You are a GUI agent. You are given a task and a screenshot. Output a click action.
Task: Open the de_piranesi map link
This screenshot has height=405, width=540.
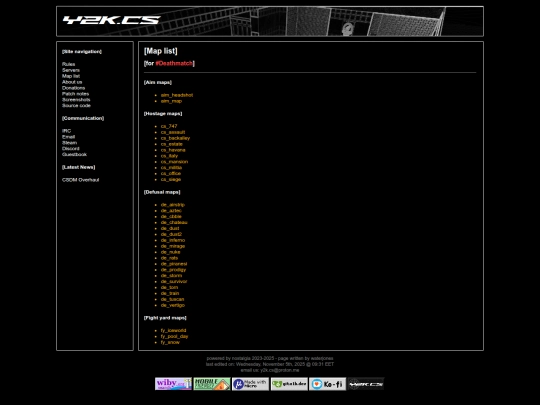point(174,264)
